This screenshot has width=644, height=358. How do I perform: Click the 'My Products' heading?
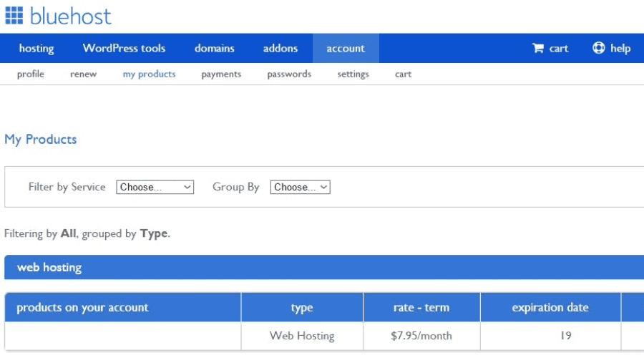[40, 140]
